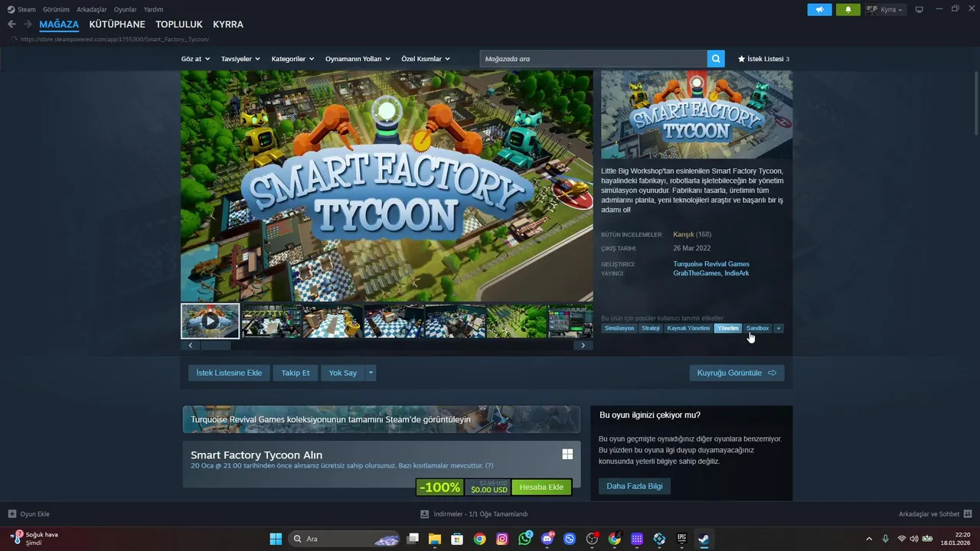Go back with the left arrow
The height and width of the screenshot is (551, 980).
pos(11,24)
